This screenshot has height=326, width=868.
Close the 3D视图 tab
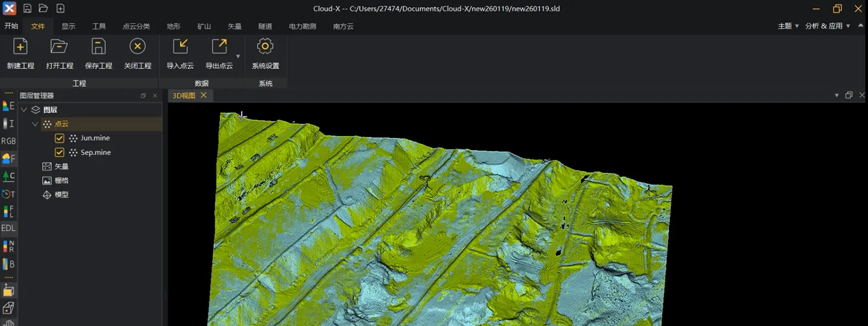tap(204, 95)
